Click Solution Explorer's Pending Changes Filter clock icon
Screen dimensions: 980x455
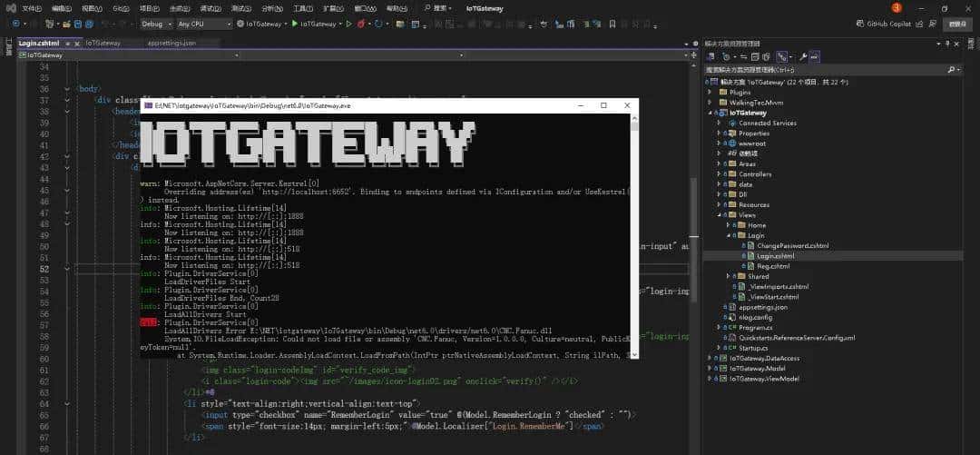pos(727,56)
